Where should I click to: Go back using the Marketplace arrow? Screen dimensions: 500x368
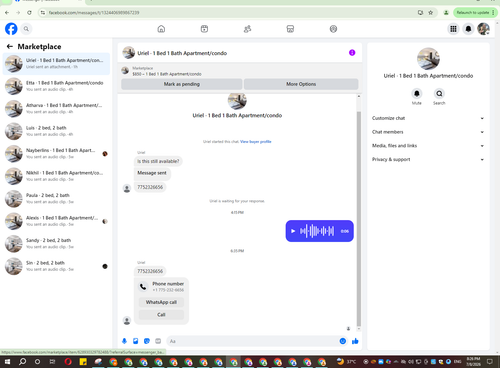pyautogui.click(x=10, y=46)
